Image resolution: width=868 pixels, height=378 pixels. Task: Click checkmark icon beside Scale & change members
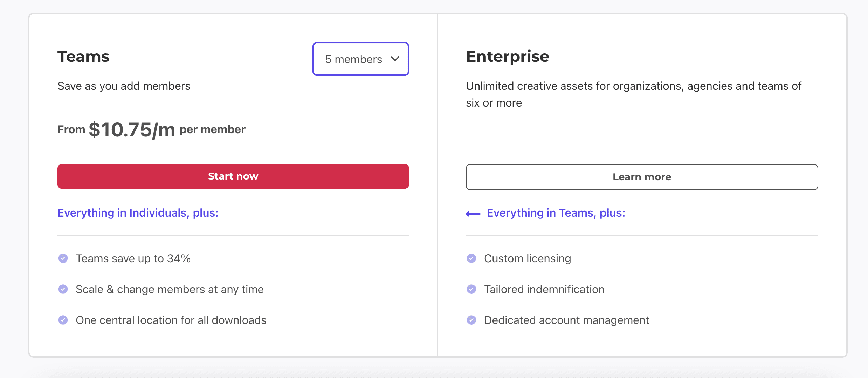(x=63, y=289)
